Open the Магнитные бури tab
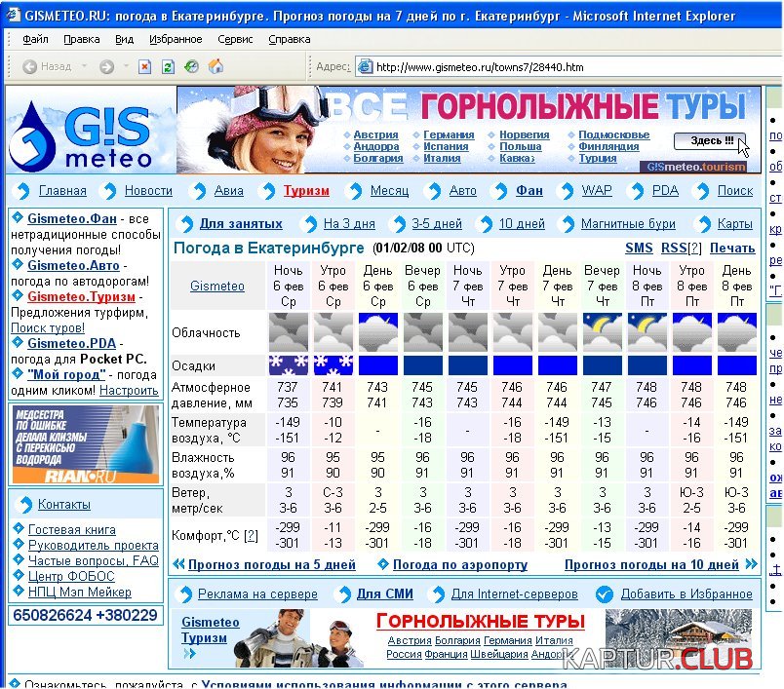Viewport: 784px width, 689px height. point(628,224)
